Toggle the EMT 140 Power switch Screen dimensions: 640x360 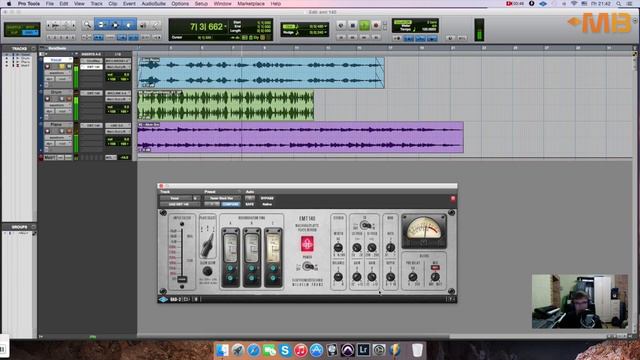click(308, 267)
